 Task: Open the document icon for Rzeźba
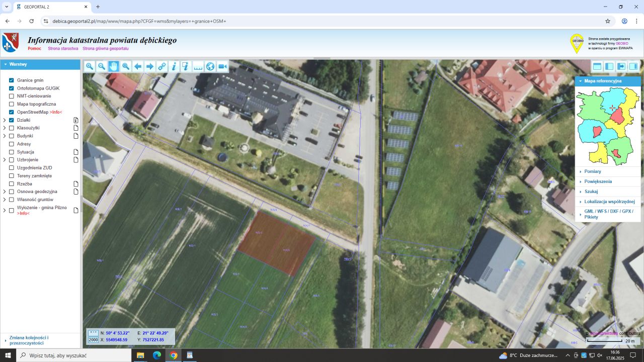[x=76, y=184]
